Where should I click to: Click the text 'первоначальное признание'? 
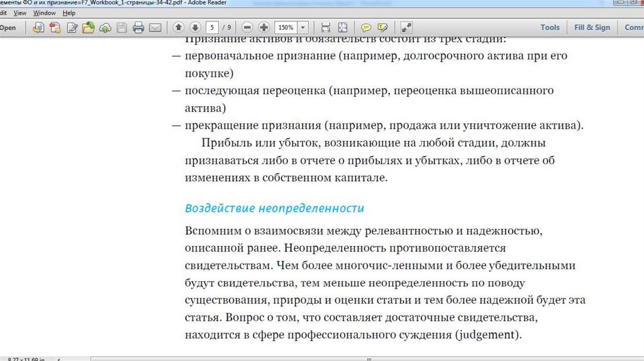260,56
